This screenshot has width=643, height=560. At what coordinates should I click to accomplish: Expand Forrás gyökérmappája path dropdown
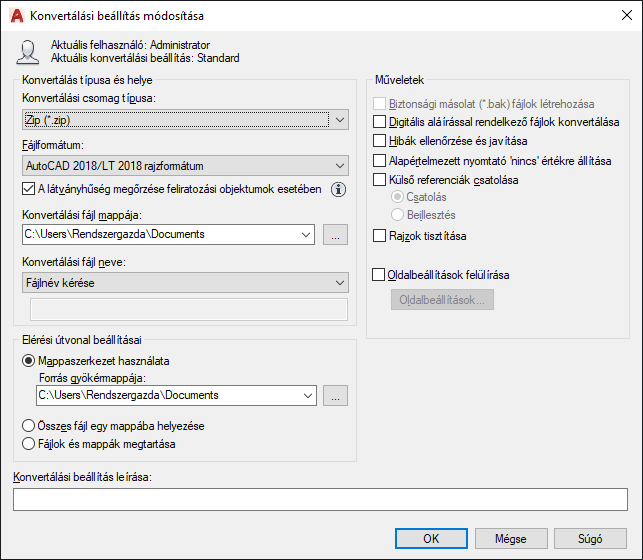(x=308, y=396)
